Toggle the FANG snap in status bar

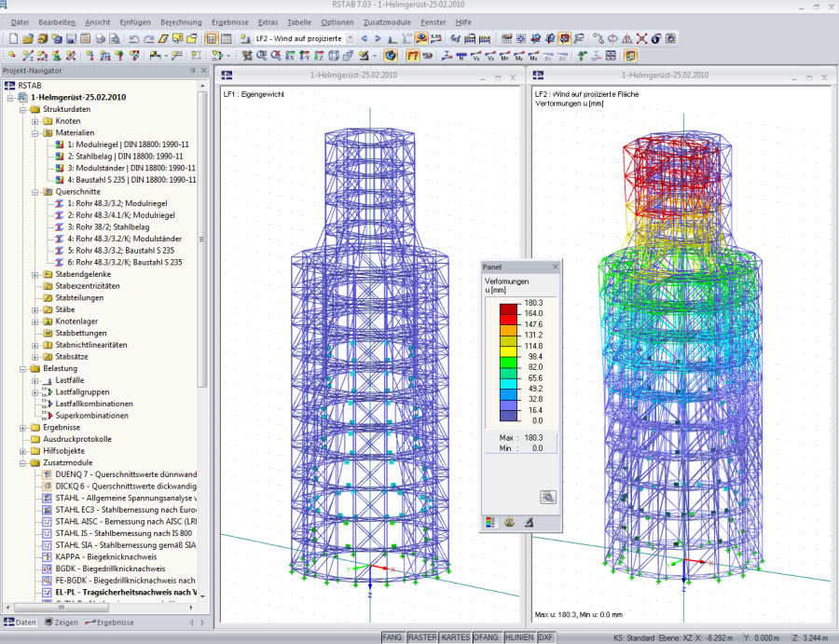(x=392, y=637)
